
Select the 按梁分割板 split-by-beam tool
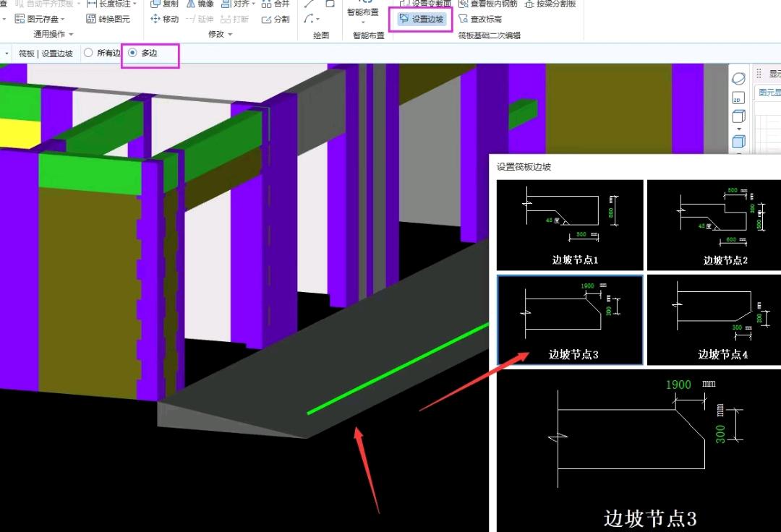coord(550,4)
